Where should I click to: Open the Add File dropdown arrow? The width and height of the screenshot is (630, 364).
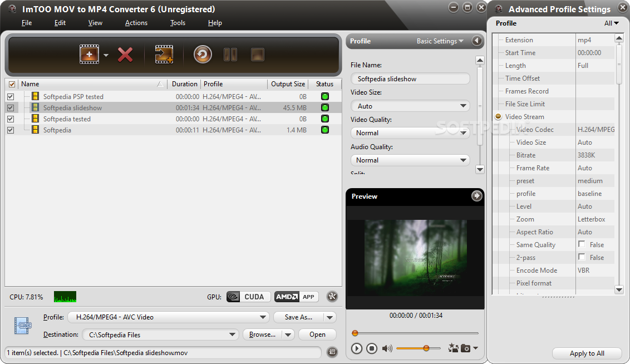[106, 55]
